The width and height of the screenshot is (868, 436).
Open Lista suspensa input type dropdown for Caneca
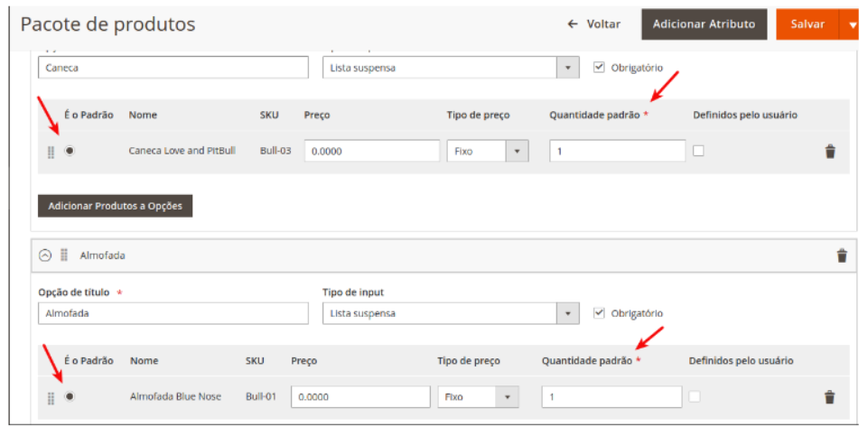coord(567,68)
